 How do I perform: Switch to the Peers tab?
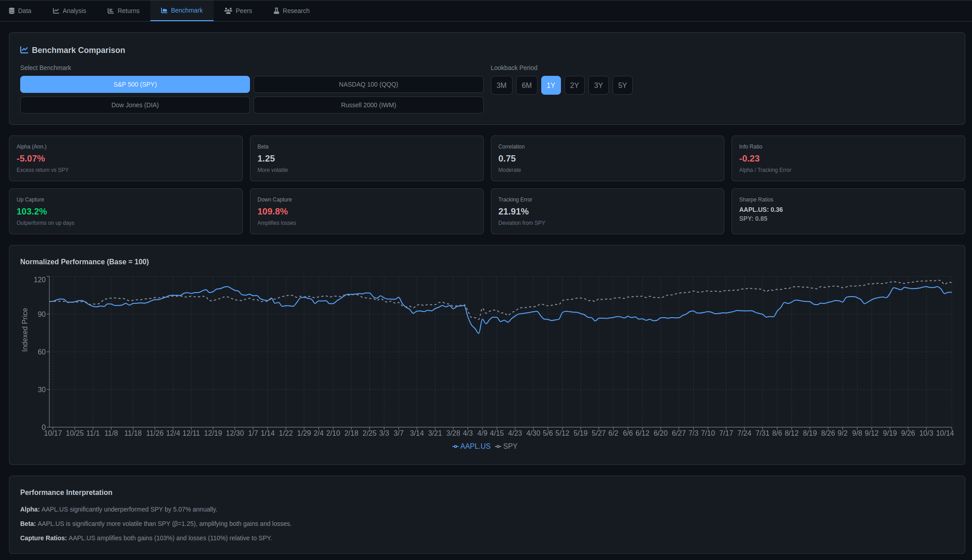point(238,10)
